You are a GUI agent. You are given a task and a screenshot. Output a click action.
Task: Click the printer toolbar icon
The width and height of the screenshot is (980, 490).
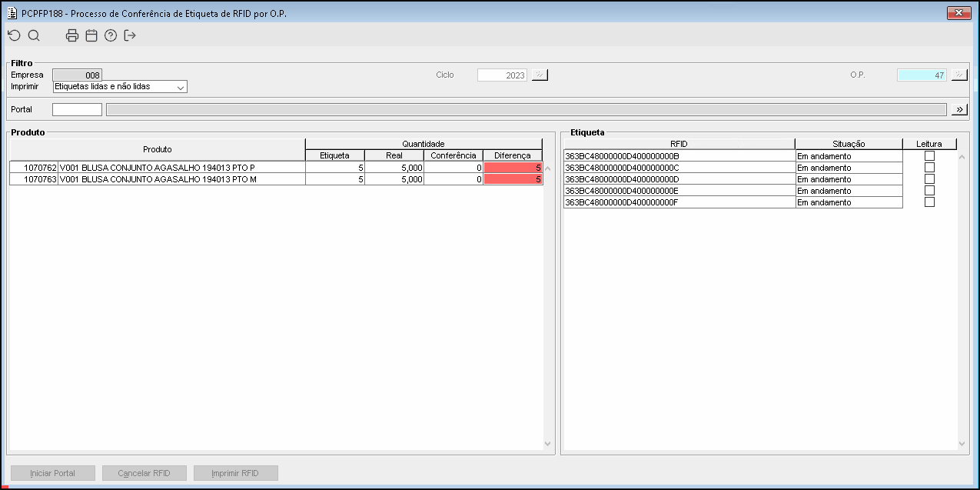click(x=72, y=35)
